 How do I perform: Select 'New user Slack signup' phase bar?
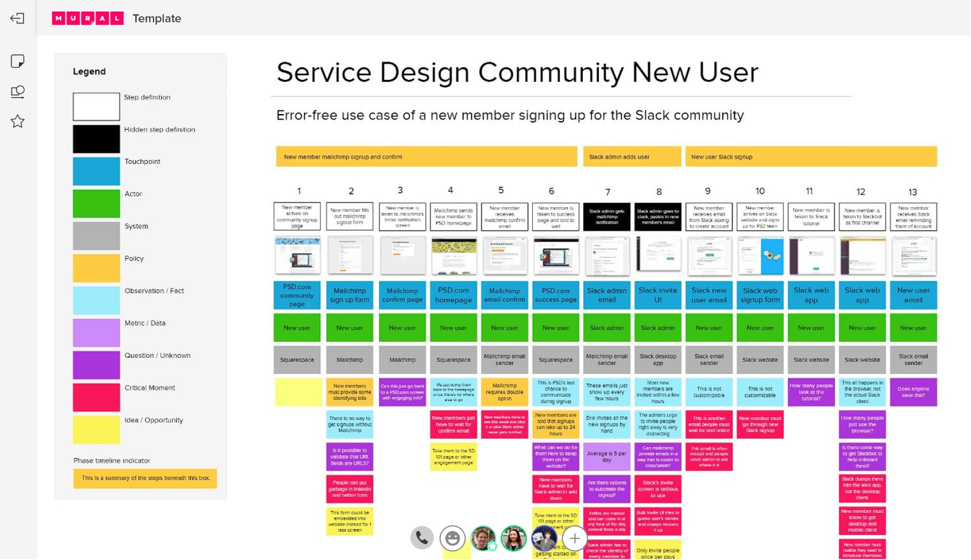[x=811, y=157]
